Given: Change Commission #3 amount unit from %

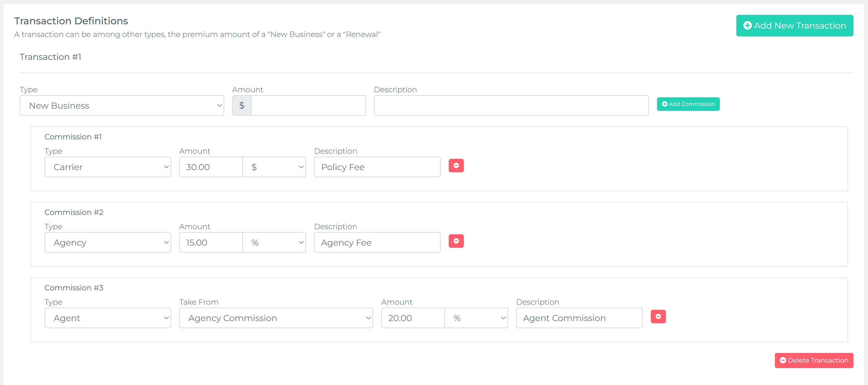Looking at the screenshot, I should tap(476, 318).
